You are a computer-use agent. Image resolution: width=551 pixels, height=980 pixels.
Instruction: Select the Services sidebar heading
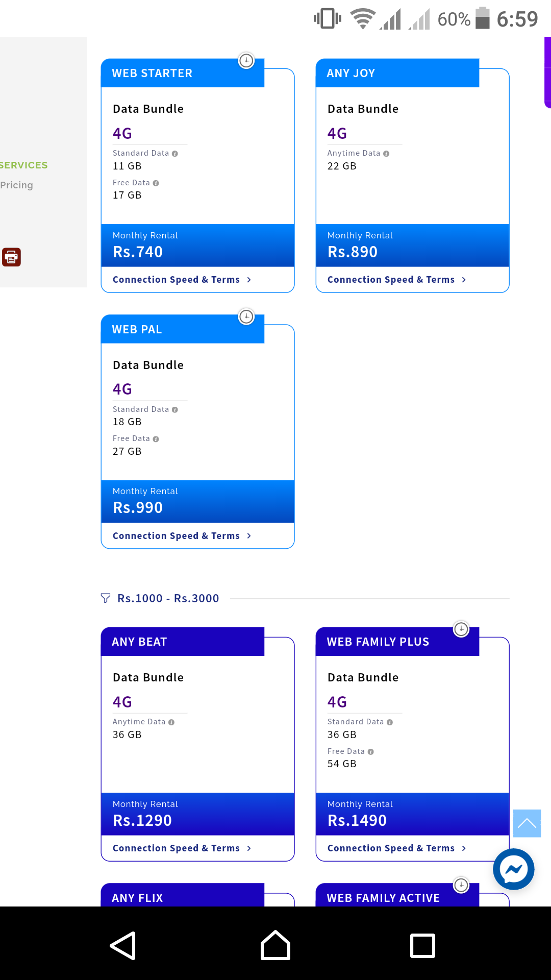23,165
